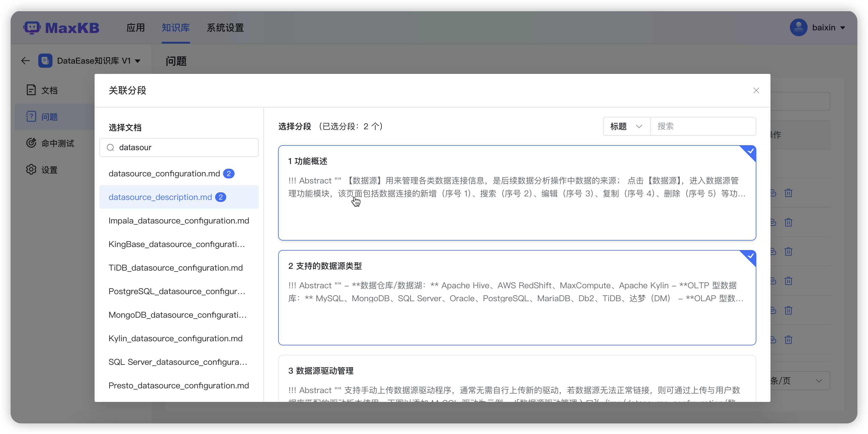Open the 标题 search-type dropdown
The width and height of the screenshot is (868, 434).
627,126
